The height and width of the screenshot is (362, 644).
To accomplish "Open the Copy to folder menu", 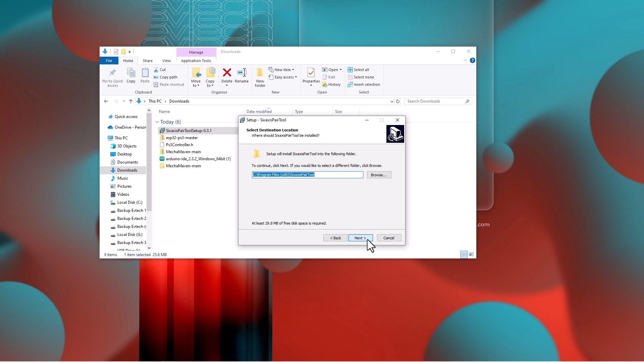I will point(210,77).
